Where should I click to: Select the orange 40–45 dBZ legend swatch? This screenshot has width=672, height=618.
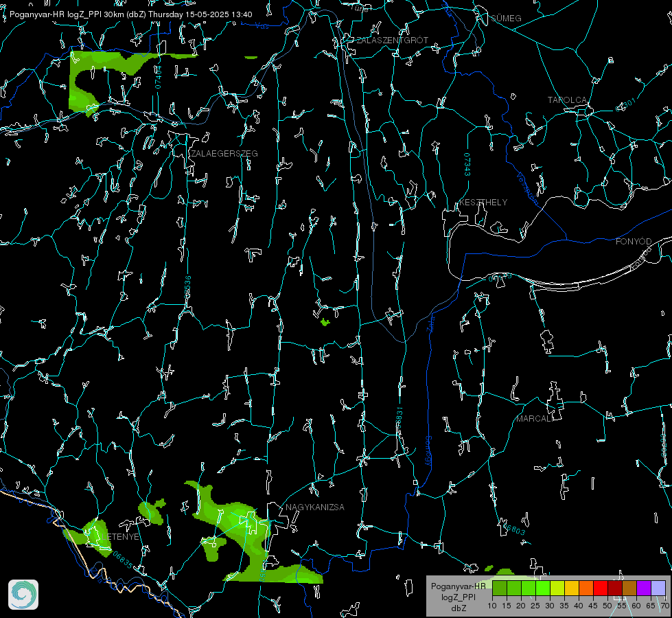pos(586,588)
